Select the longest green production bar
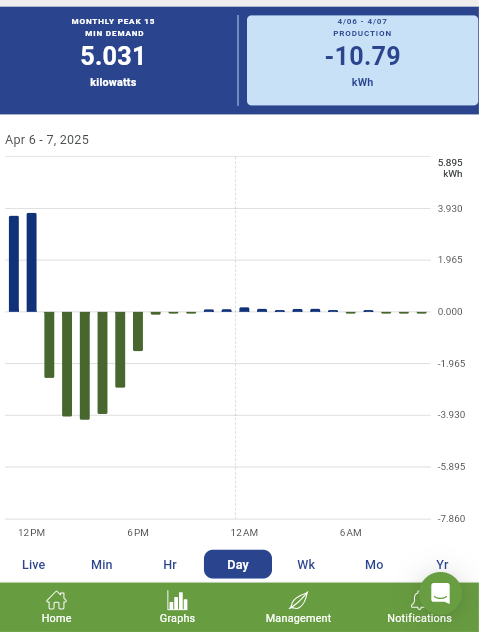The height and width of the screenshot is (632, 479). pyautogui.click(x=85, y=366)
